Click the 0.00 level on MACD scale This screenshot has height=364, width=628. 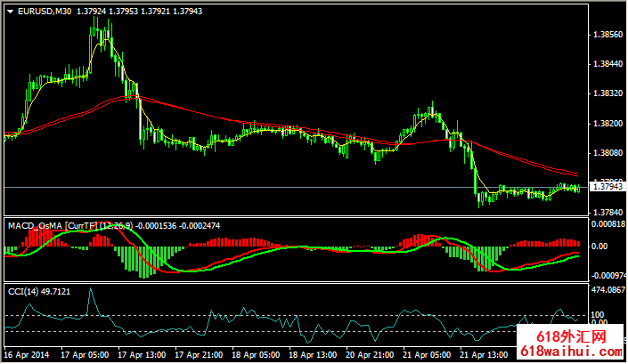pos(600,247)
